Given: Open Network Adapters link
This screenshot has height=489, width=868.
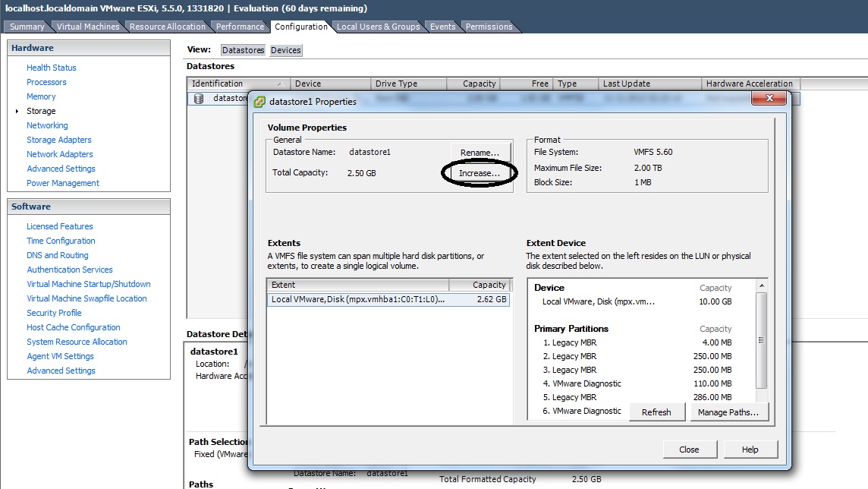Looking at the screenshot, I should pos(60,154).
